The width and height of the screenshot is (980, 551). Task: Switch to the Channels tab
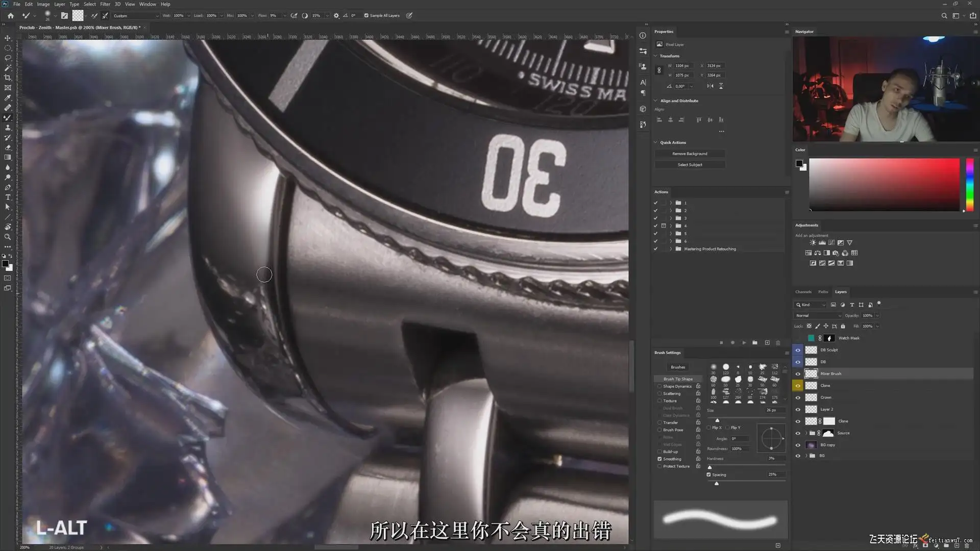(x=803, y=292)
